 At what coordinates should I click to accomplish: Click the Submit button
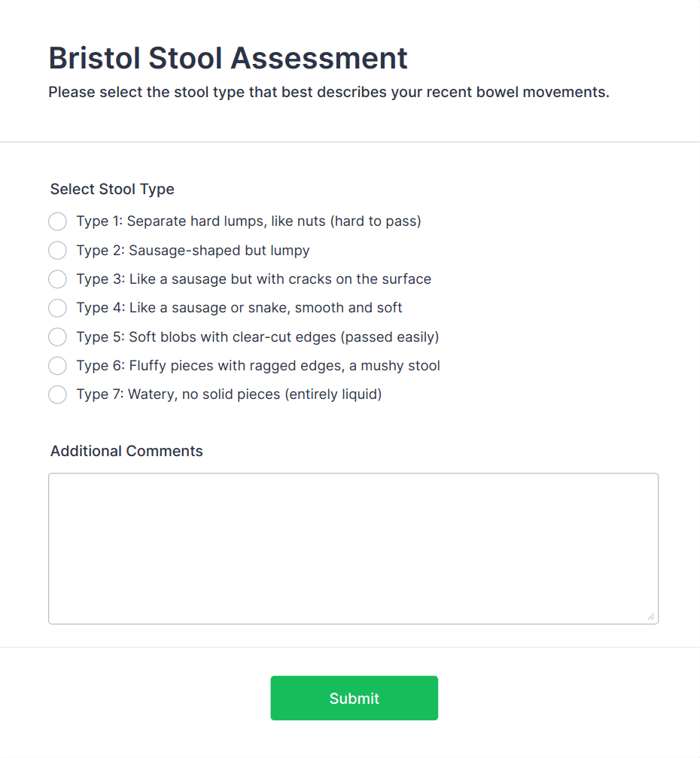click(354, 698)
